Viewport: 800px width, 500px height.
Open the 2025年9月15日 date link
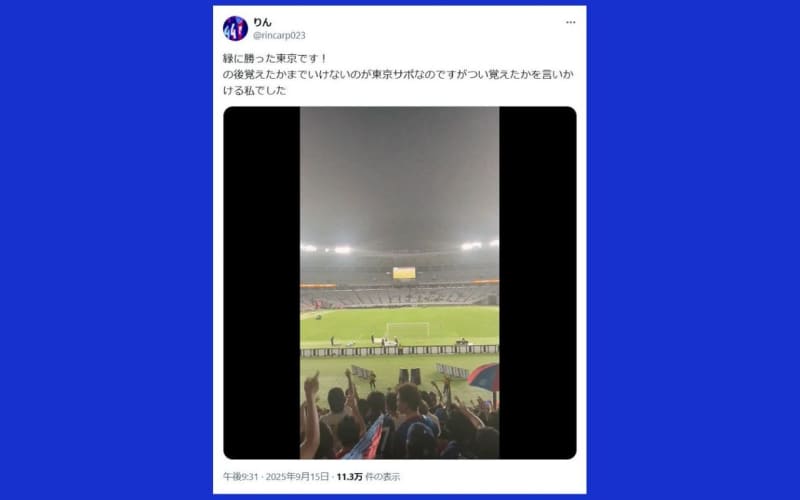click(x=297, y=477)
